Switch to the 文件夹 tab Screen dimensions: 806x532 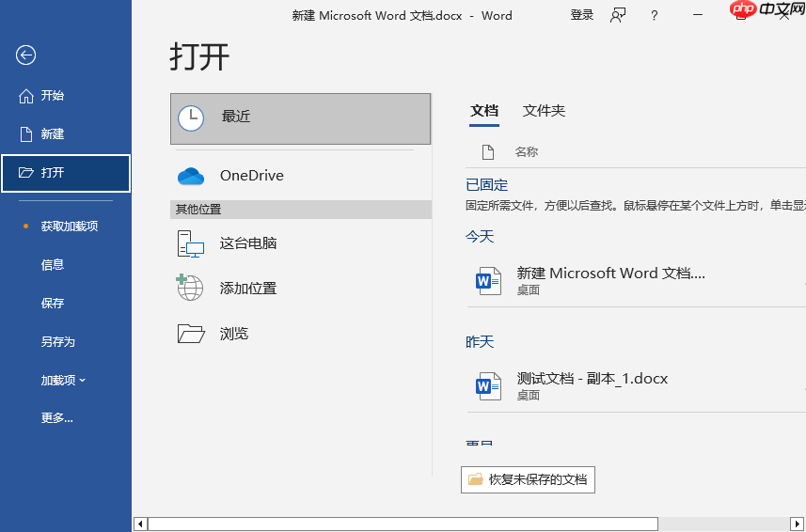(x=544, y=111)
